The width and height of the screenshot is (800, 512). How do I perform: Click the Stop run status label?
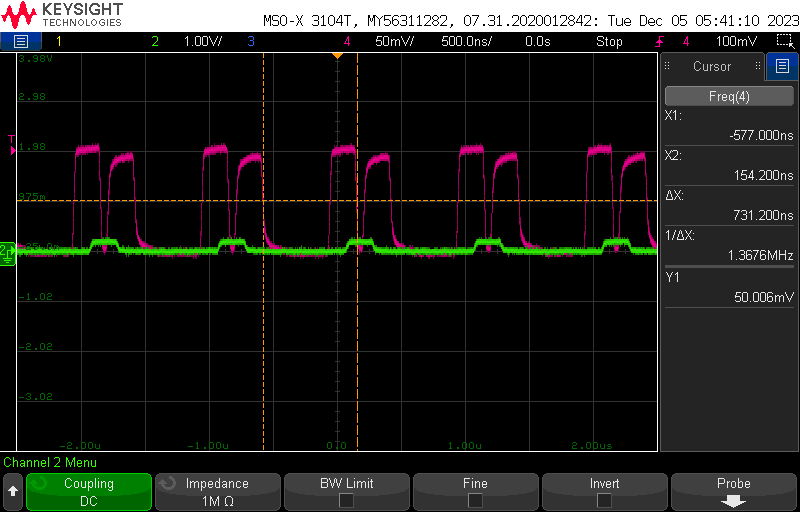[x=609, y=41]
